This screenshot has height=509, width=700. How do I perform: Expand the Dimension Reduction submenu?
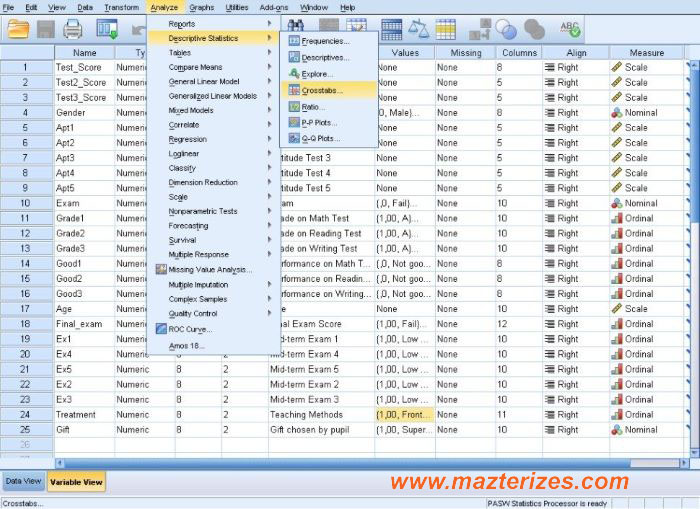(x=213, y=182)
